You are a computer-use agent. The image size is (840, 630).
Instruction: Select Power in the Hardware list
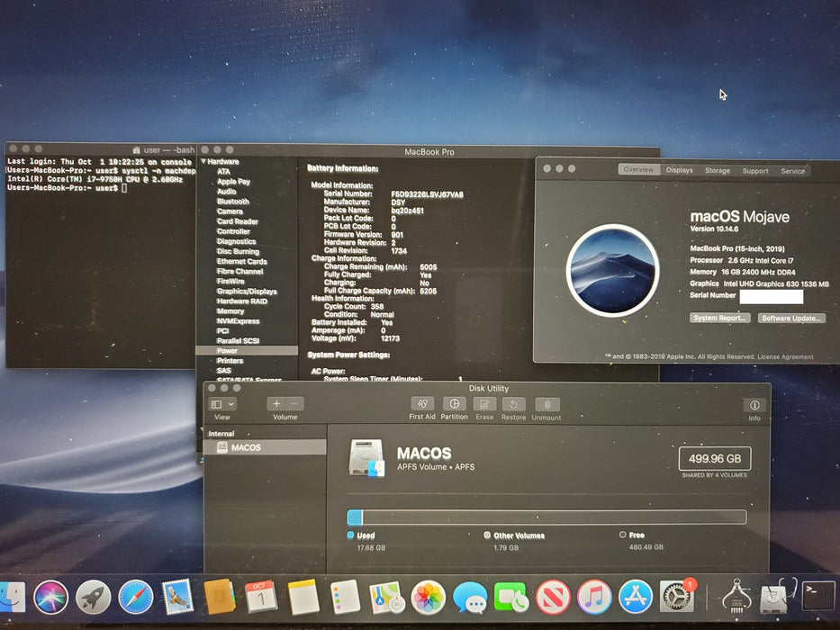point(247,350)
